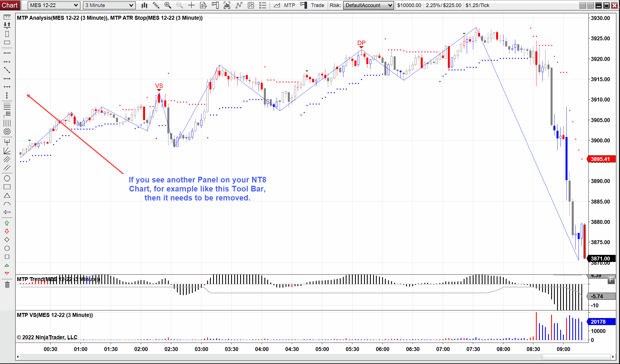The image size is (620, 364).
Task: Open the MTP toolbar menu
Action: click(x=289, y=5)
